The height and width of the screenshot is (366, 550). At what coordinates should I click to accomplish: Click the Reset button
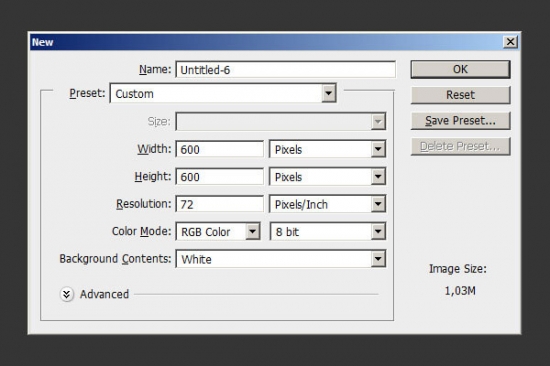(460, 95)
